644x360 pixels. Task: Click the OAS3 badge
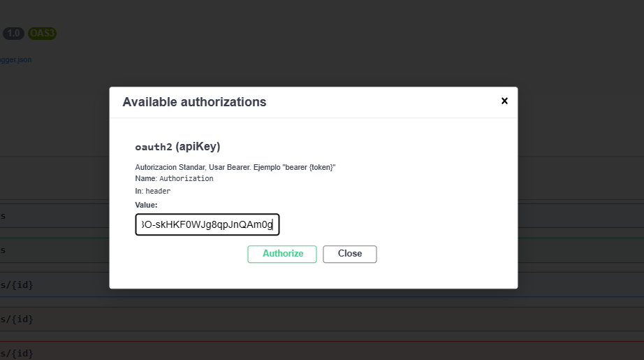pyautogui.click(x=42, y=34)
